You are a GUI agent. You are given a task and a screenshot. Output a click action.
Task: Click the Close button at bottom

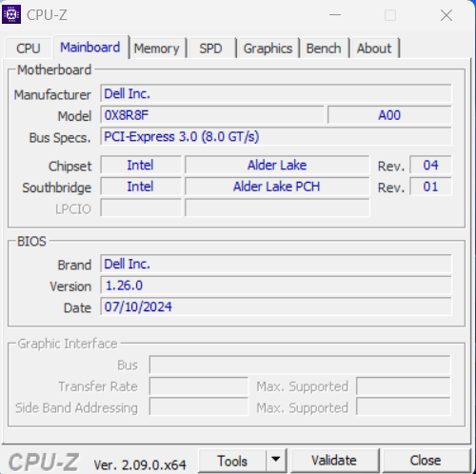pos(426,461)
